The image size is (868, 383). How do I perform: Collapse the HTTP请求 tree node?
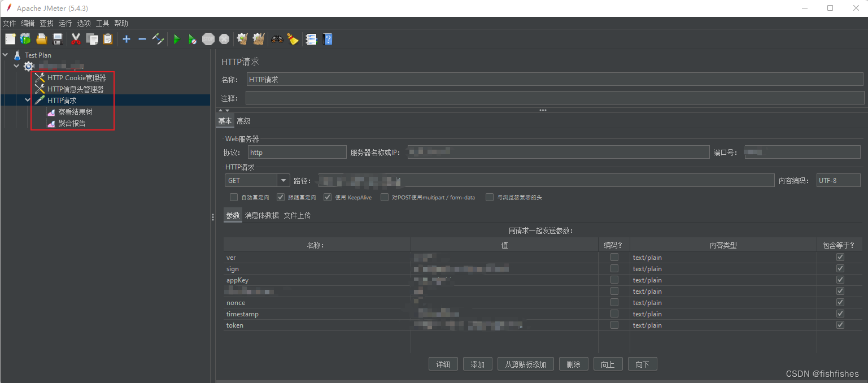(28, 101)
